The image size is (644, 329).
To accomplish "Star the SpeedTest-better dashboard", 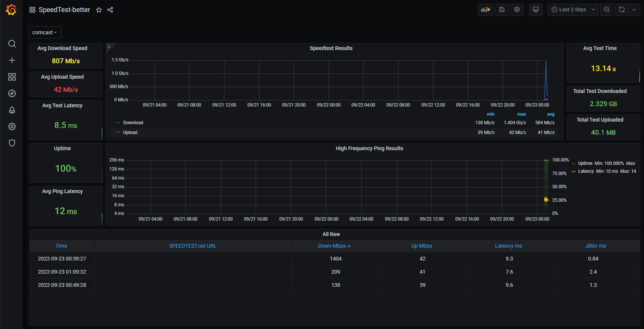I will pos(99,10).
